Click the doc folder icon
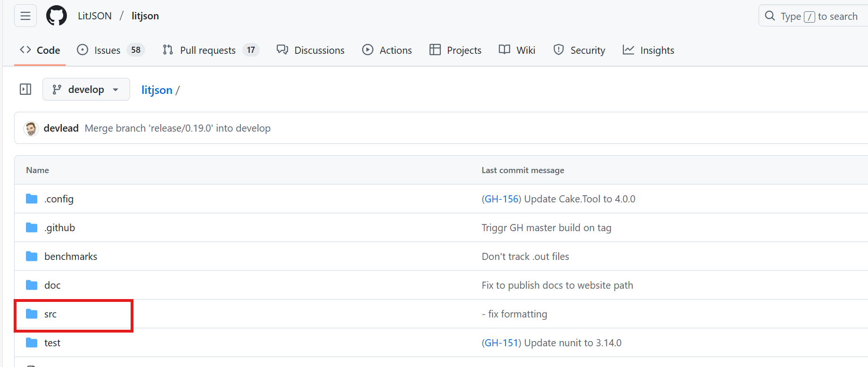Viewport: 868px width, 367px height. click(32, 285)
